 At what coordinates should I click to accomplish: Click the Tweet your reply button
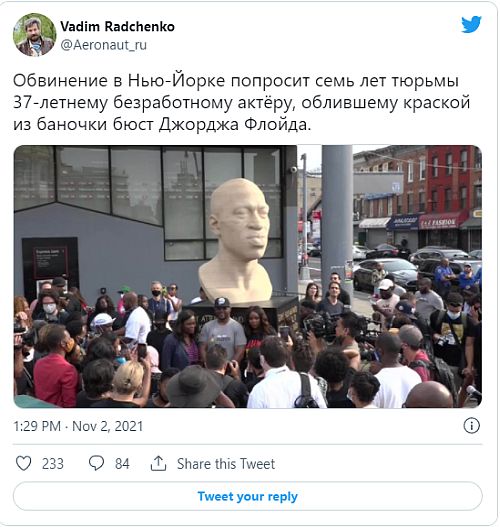coord(248,496)
